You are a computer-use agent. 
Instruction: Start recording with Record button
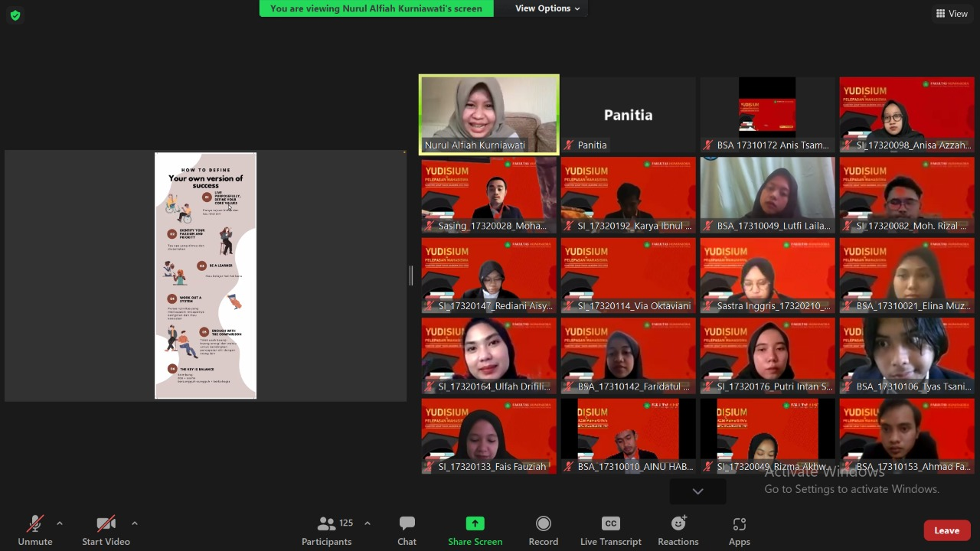tap(543, 530)
